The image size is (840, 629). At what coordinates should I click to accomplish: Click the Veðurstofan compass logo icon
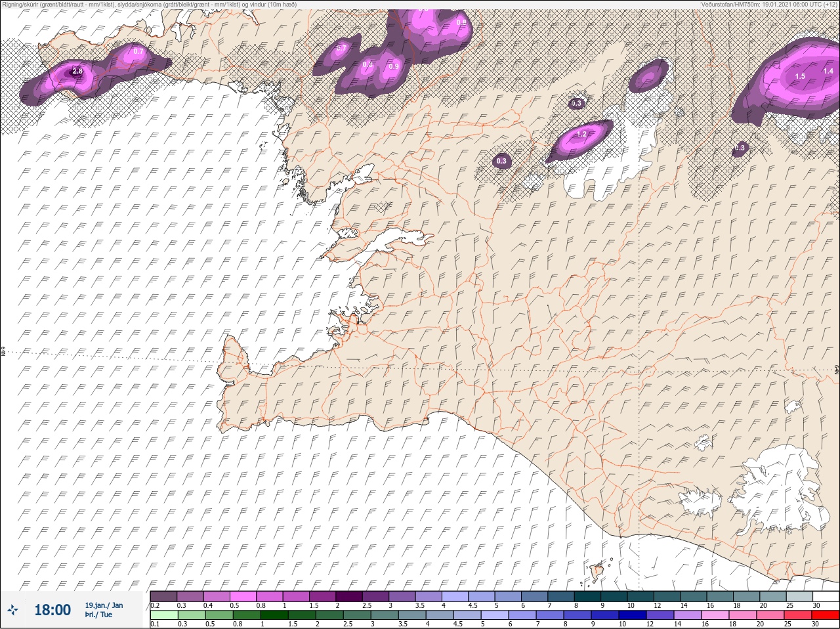point(12,610)
